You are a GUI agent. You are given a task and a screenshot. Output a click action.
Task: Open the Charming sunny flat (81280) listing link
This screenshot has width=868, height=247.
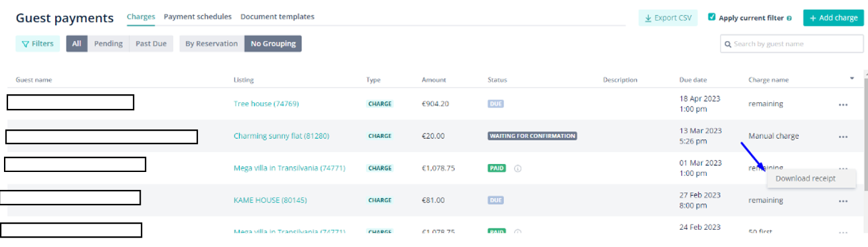[282, 136]
